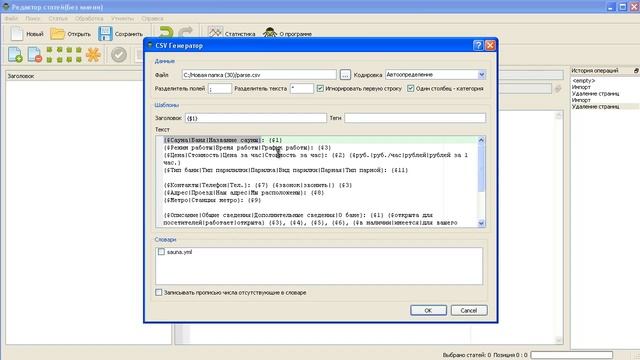Click the help question-mark button in CSV Генератор
Viewport: 640px width, 360px height.
pos(478,45)
